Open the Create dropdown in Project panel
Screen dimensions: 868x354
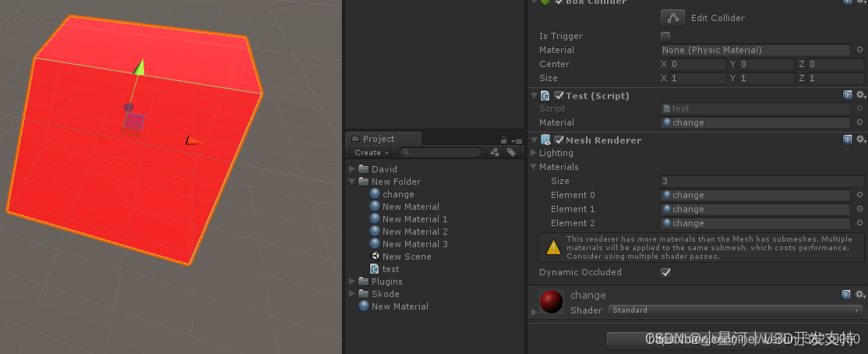click(x=372, y=152)
